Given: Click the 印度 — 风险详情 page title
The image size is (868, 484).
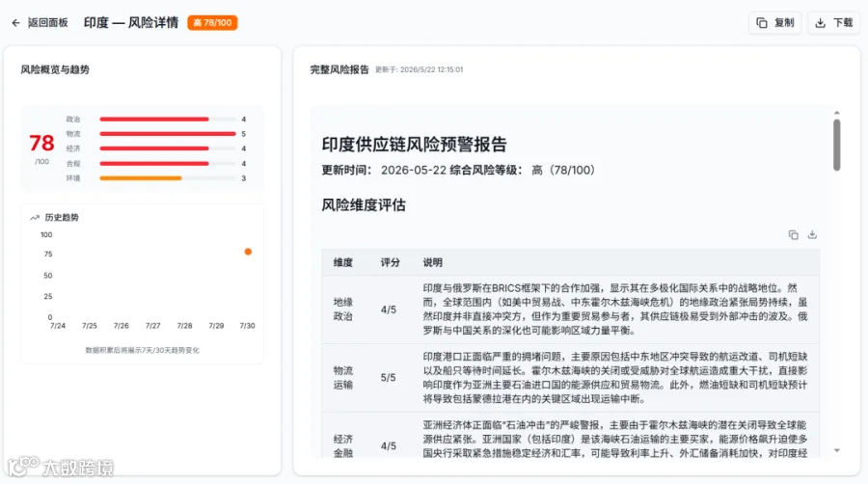Looking at the screenshot, I should 131,23.
